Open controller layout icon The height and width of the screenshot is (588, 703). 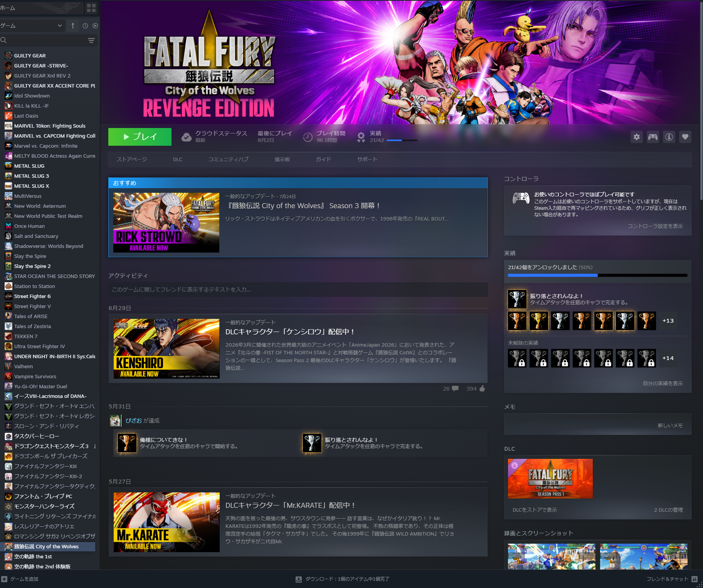[653, 137]
